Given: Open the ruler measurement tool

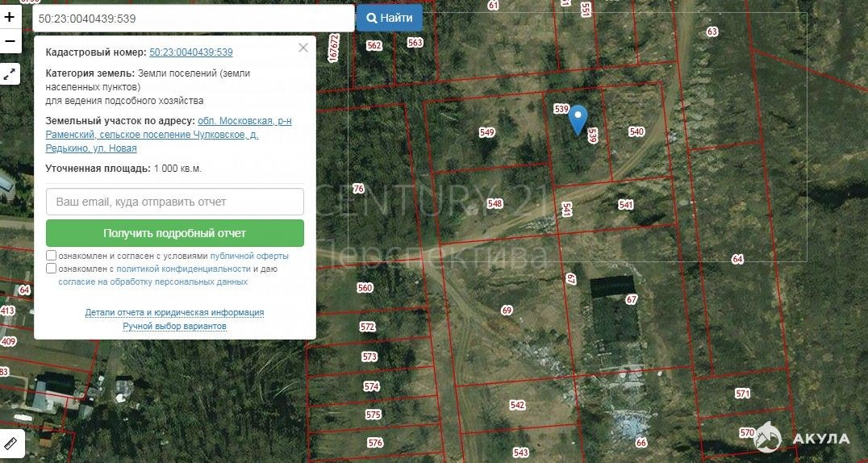Looking at the screenshot, I should (11, 444).
